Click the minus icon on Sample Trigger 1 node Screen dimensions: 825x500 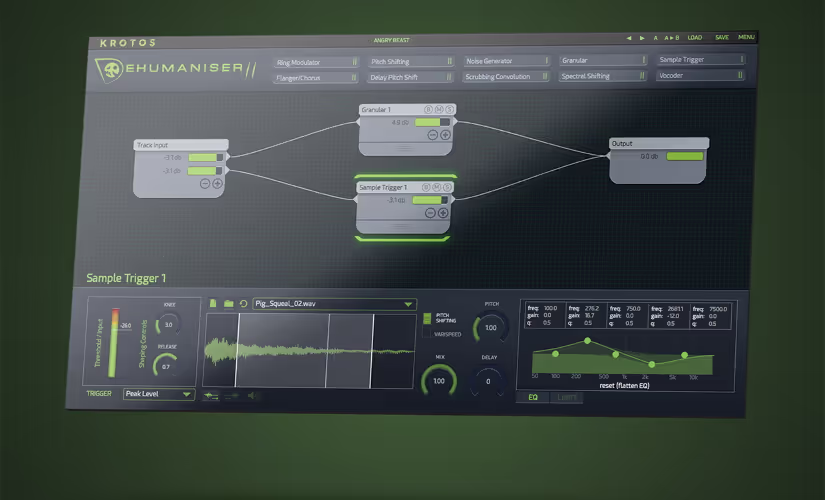[x=432, y=213]
